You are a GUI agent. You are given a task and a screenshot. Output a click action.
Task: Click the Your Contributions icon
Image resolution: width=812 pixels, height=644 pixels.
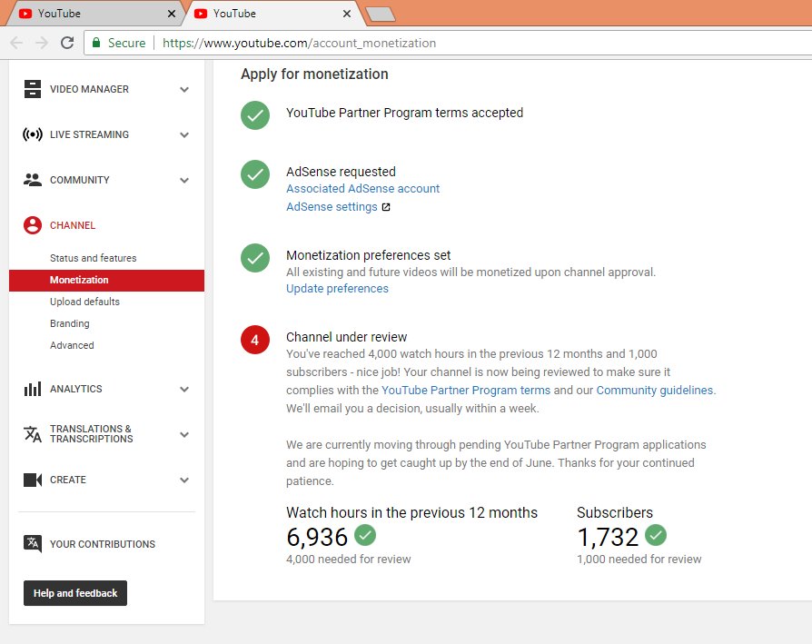coord(32,543)
